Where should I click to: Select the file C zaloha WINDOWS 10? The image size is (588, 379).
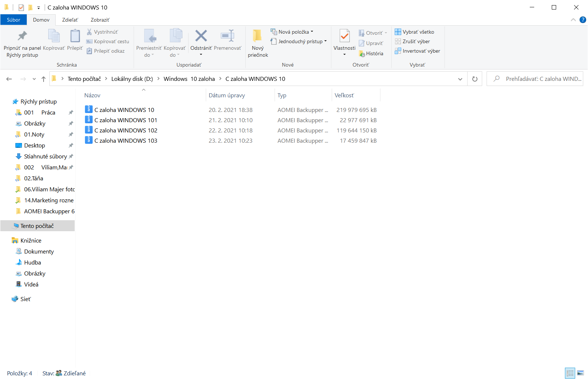click(x=124, y=110)
